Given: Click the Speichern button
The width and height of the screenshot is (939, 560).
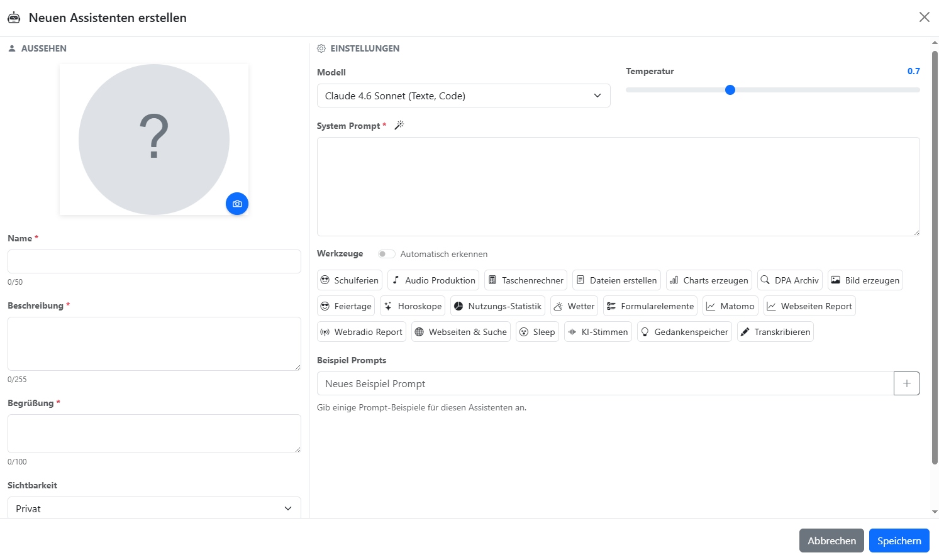Looking at the screenshot, I should [899, 541].
